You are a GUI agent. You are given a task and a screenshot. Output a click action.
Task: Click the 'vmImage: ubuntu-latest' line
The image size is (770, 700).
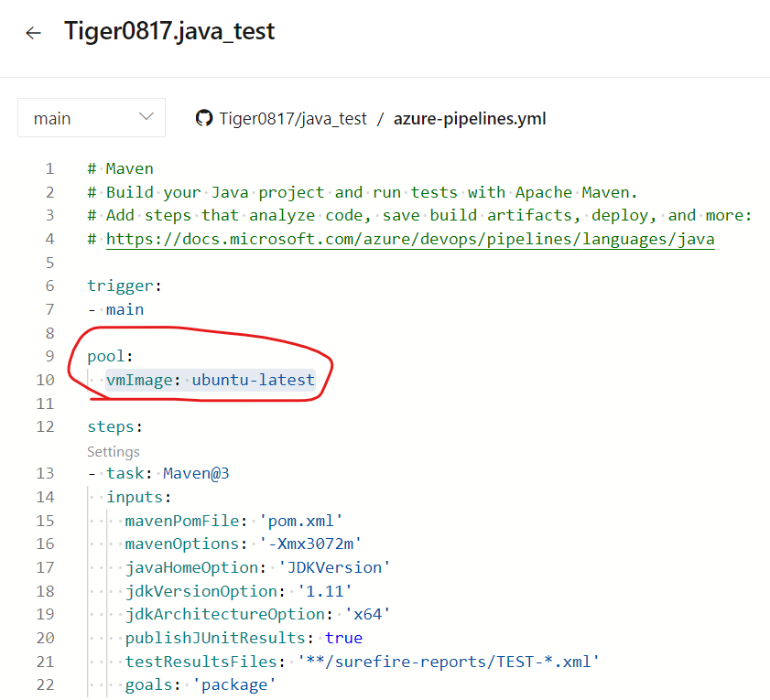click(x=211, y=380)
